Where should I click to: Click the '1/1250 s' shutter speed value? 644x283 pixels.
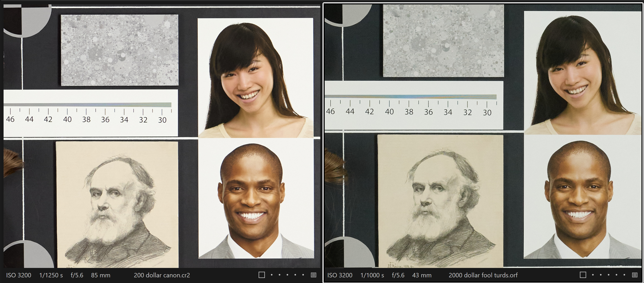51,275
